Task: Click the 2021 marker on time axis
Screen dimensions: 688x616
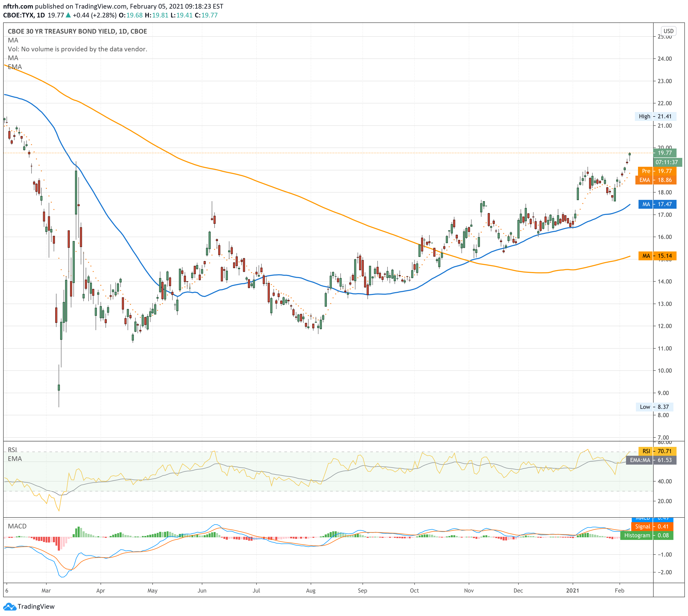Action: [573, 591]
